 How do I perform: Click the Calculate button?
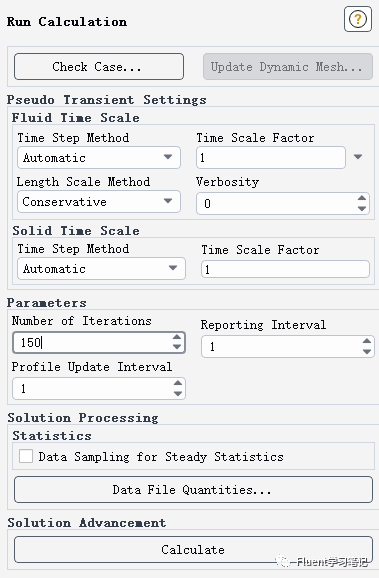click(x=194, y=550)
